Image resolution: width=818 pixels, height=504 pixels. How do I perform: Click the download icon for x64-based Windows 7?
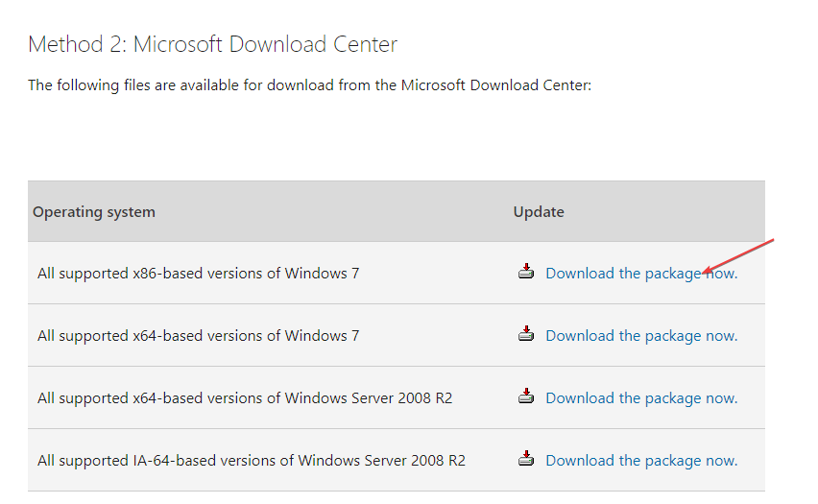(526, 333)
